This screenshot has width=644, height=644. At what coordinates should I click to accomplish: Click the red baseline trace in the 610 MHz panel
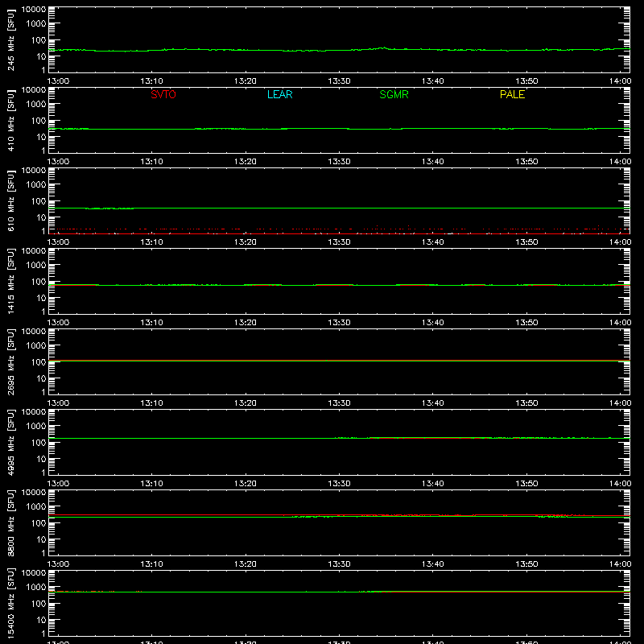point(339,233)
